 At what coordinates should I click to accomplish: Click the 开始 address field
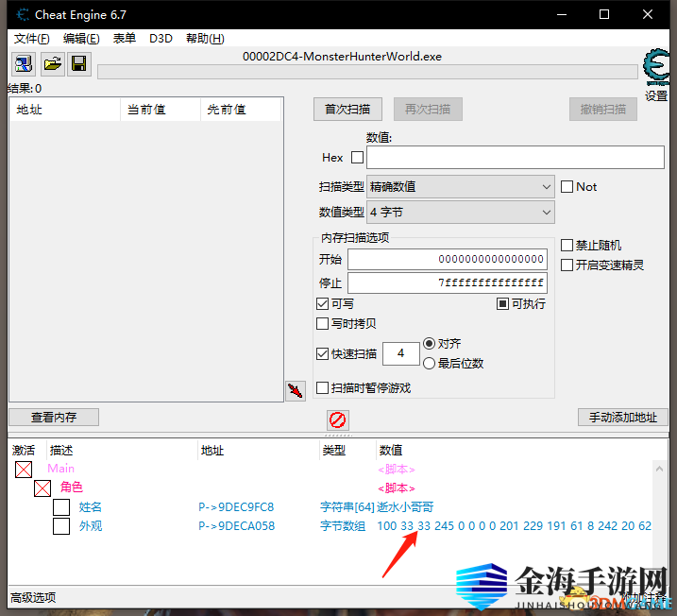(448, 259)
